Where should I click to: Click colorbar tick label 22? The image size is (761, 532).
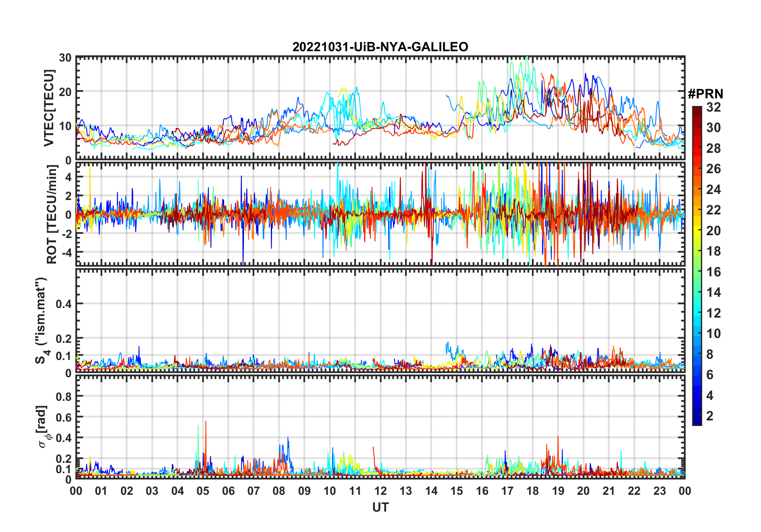click(x=713, y=210)
